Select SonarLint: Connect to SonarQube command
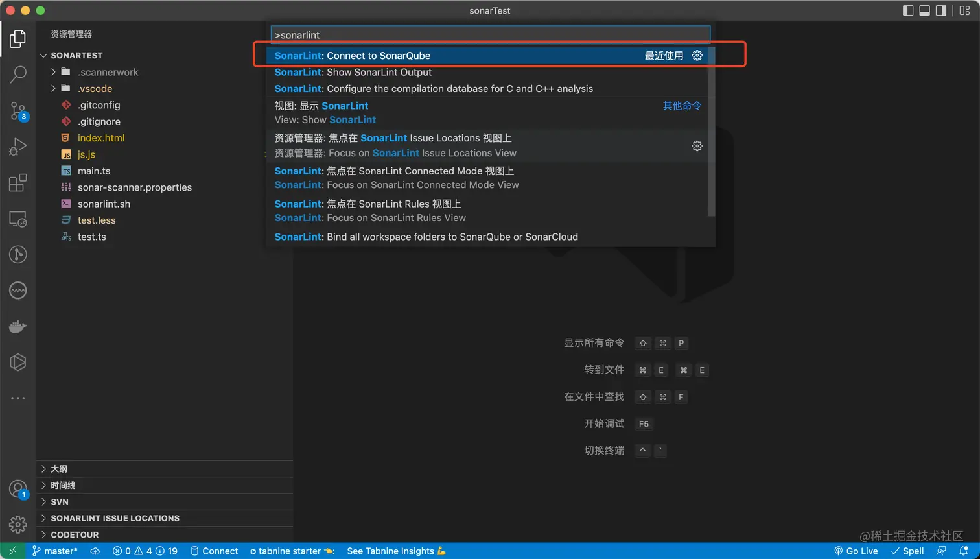 [x=491, y=56]
